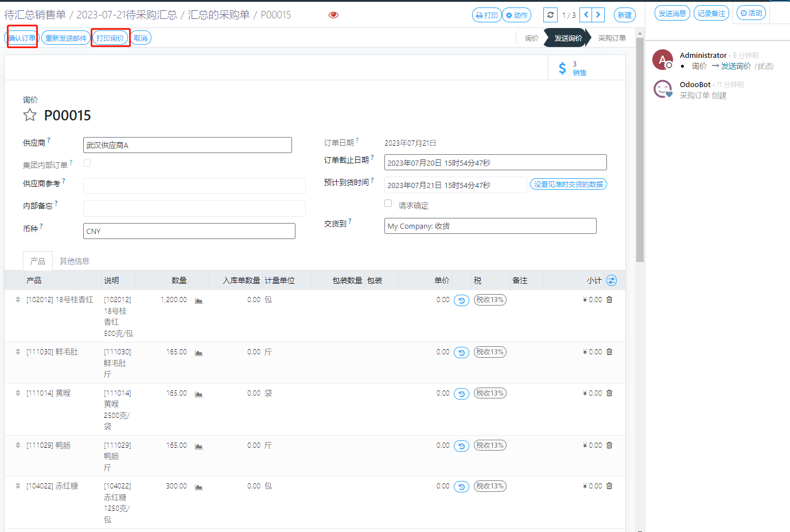The width and height of the screenshot is (790, 532).
Task: Open the 打印 print dropdown
Action: pyautogui.click(x=487, y=15)
